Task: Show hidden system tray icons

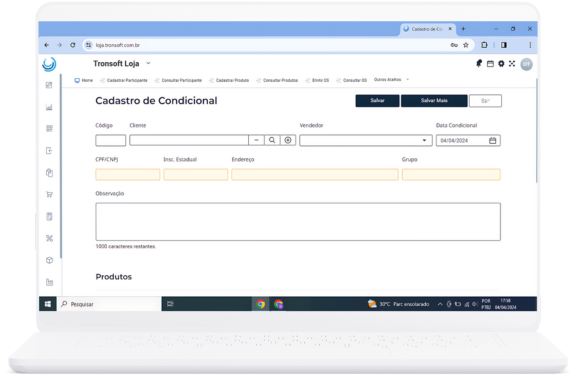Action: pyautogui.click(x=440, y=304)
